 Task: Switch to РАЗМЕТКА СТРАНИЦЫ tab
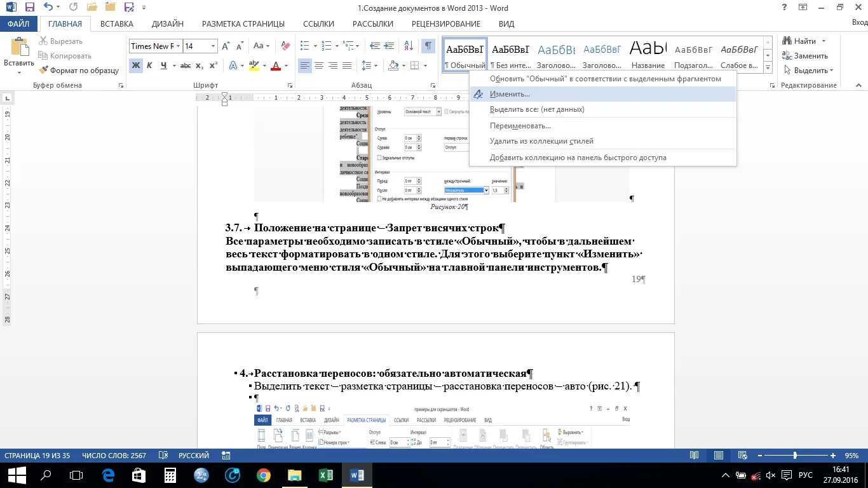click(x=243, y=24)
